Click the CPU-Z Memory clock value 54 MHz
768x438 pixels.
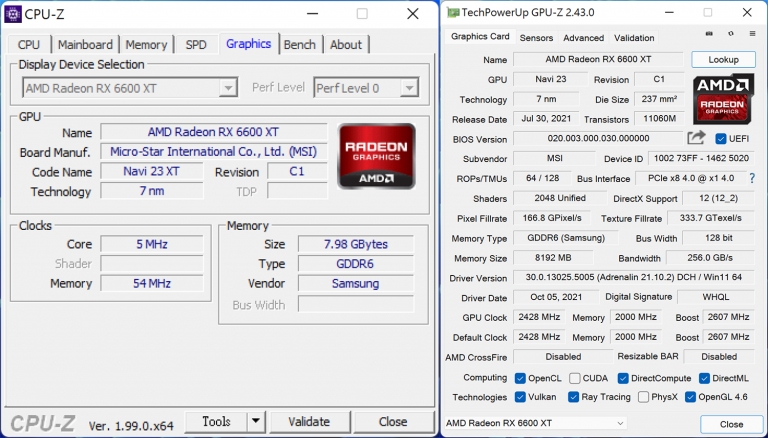point(152,283)
